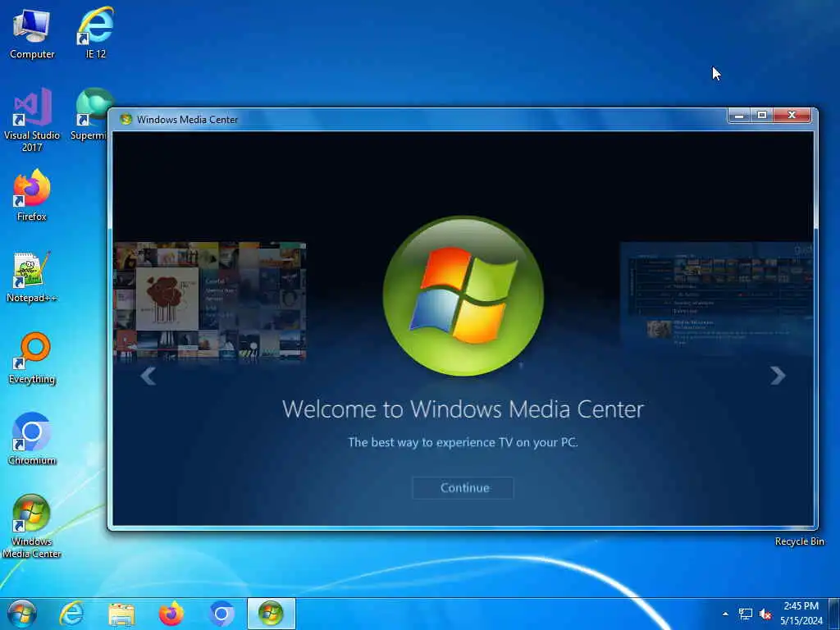Select the Everything search desktop shortcut

(x=32, y=358)
